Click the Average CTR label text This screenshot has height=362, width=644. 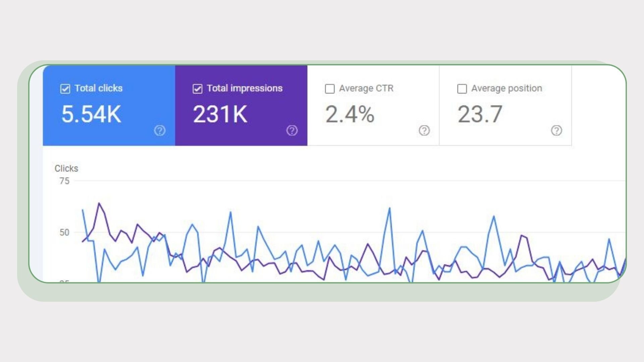pyautogui.click(x=366, y=88)
